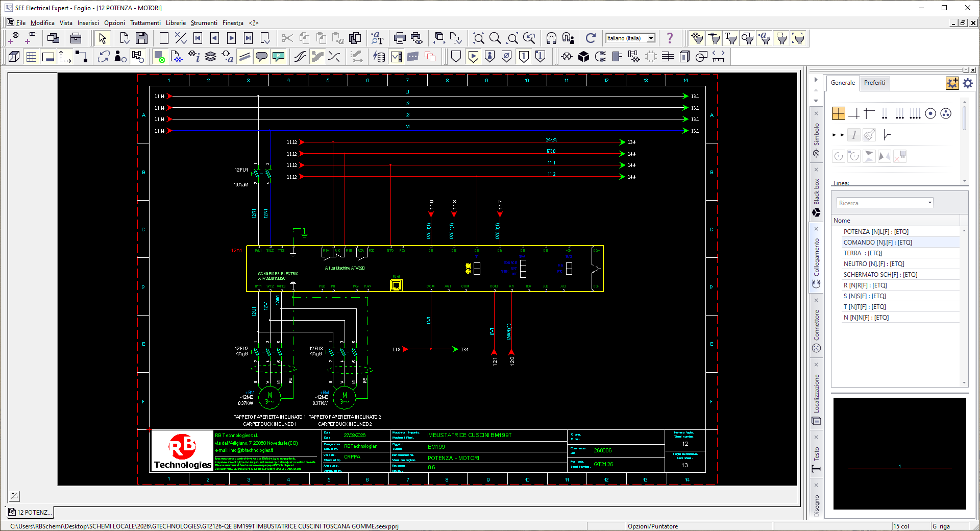
Task: Click the plain magnifier zoom icon
Action: [495, 38]
